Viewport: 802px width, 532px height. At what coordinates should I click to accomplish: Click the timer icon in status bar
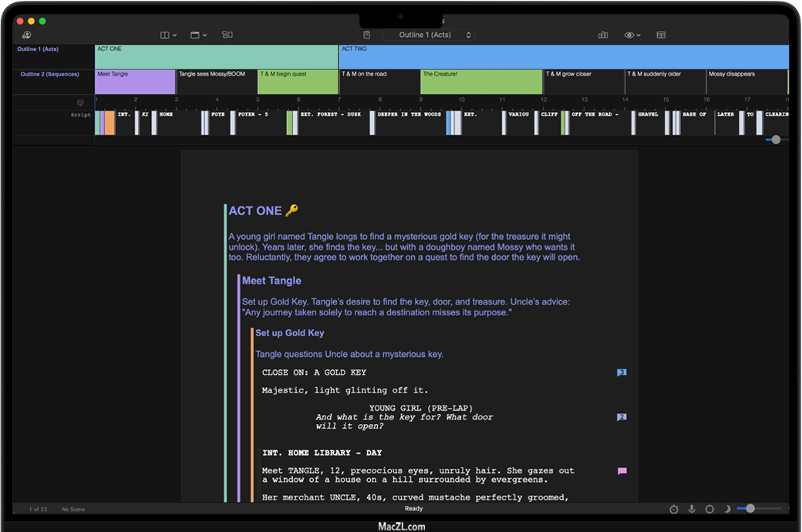[x=673, y=509]
